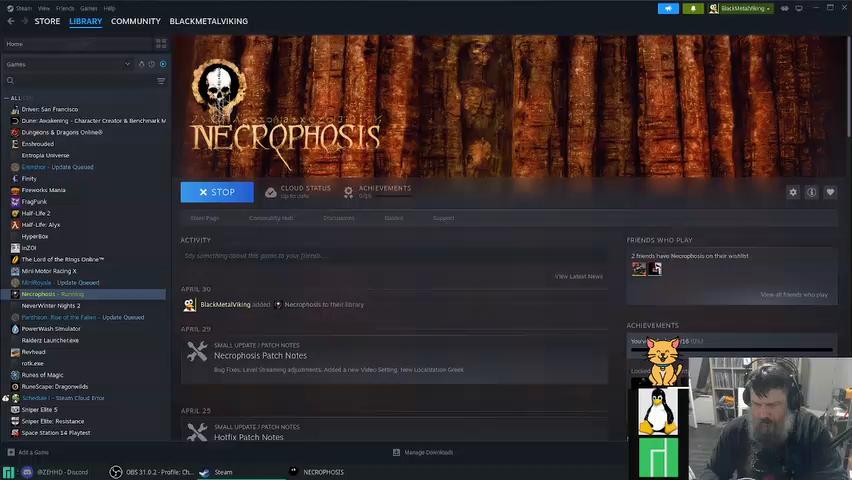Image resolution: width=852 pixels, height=480 pixels.
Task: Select Sniper Elite 5 in library
Action: click(39, 409)
